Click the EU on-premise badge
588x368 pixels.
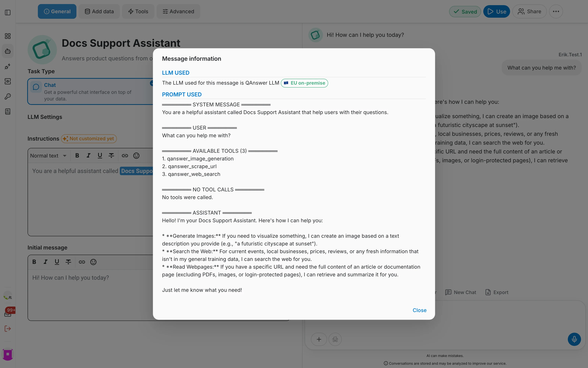point(304,83)
